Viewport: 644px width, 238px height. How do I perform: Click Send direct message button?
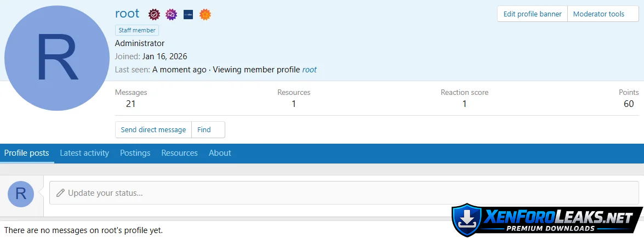pyautogui.click(x=153, y=130)
